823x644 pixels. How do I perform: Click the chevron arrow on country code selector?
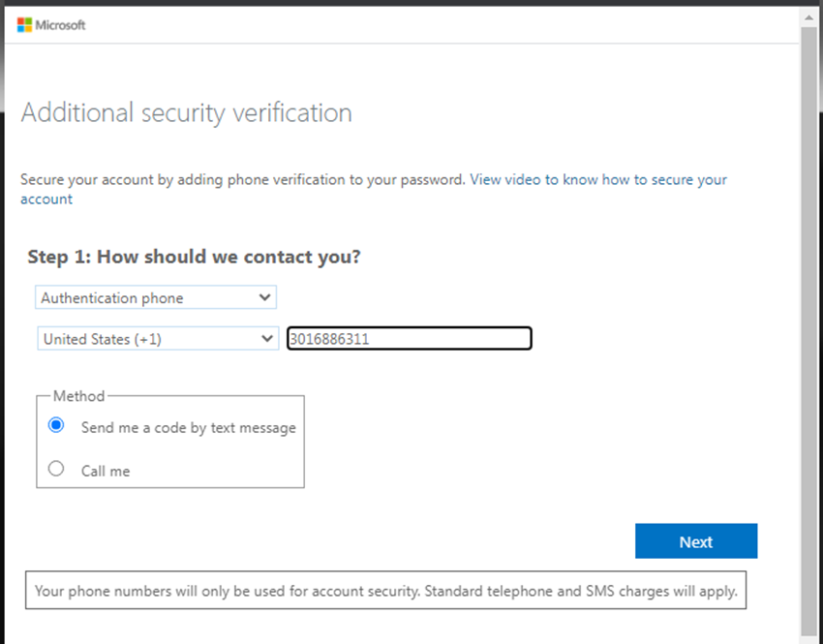coord(267,339)
